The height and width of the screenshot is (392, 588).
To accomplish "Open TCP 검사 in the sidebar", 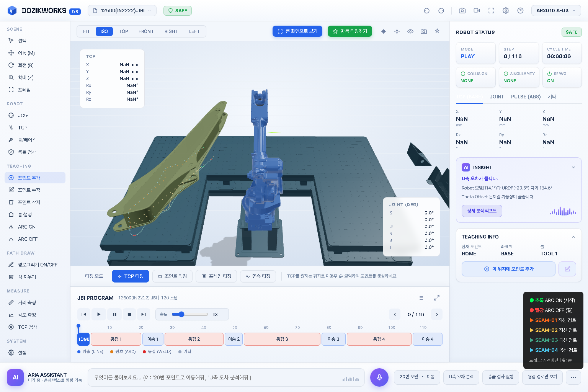I will point(35,327).
